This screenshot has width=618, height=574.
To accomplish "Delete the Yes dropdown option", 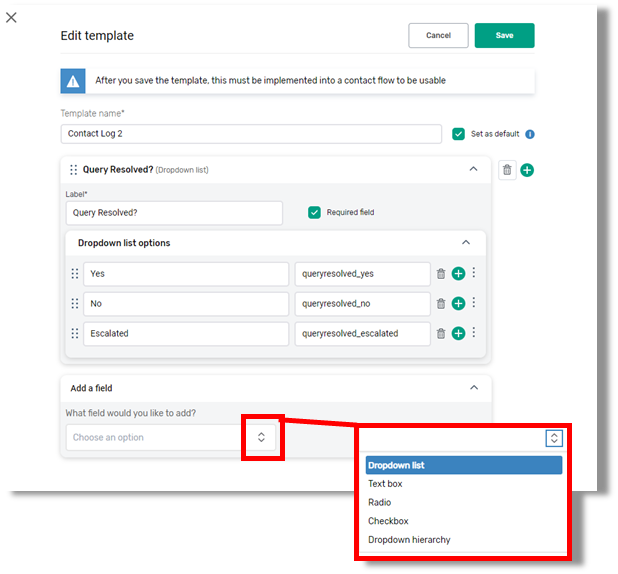I will (441, 273).
